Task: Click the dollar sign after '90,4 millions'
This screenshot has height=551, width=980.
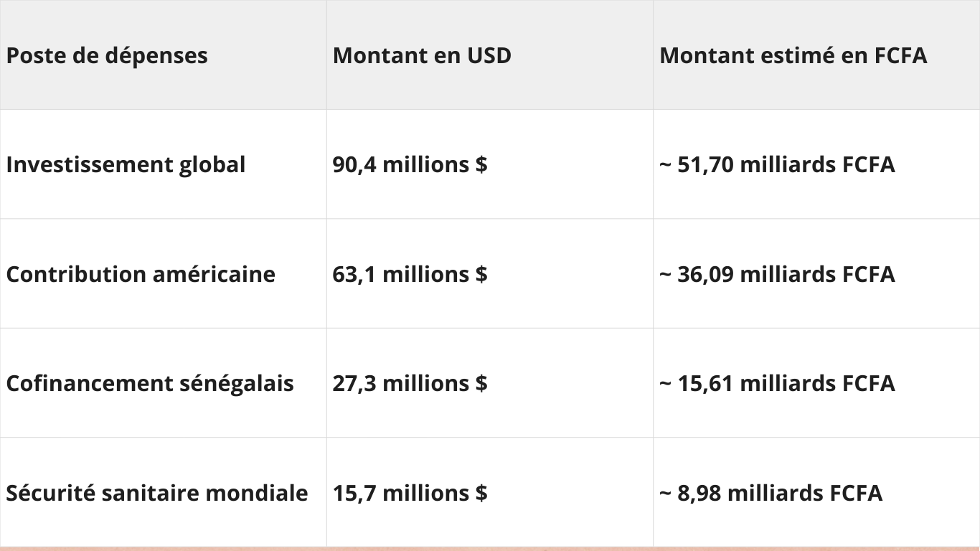Action: [481, 165]
